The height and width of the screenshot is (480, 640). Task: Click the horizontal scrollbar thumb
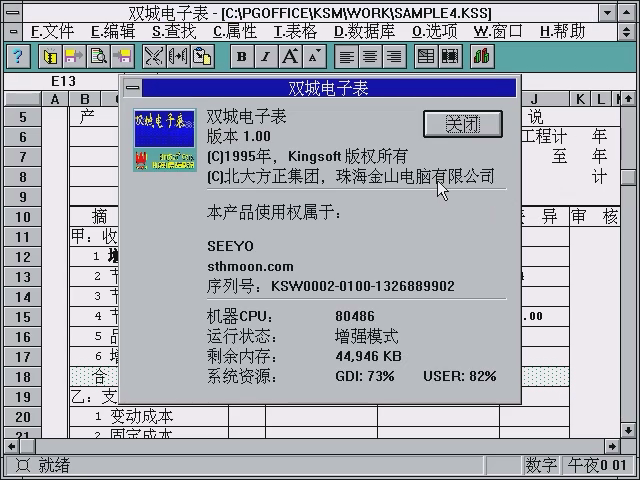[x=27, y=446]
